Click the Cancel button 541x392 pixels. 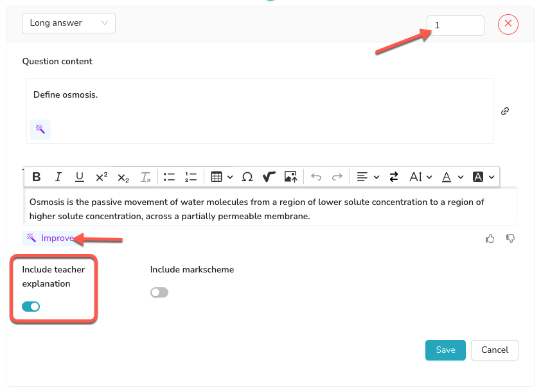click(495, 350)
